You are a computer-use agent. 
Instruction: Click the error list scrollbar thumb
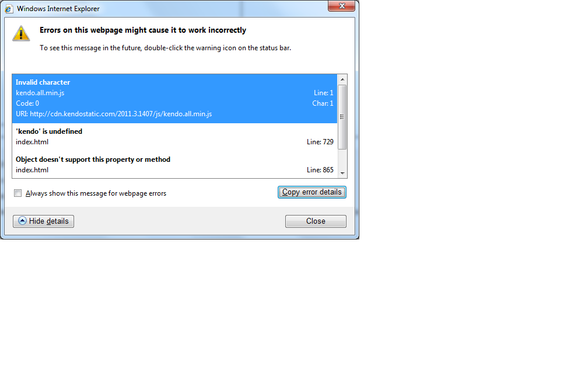click(x=342, y=117)
